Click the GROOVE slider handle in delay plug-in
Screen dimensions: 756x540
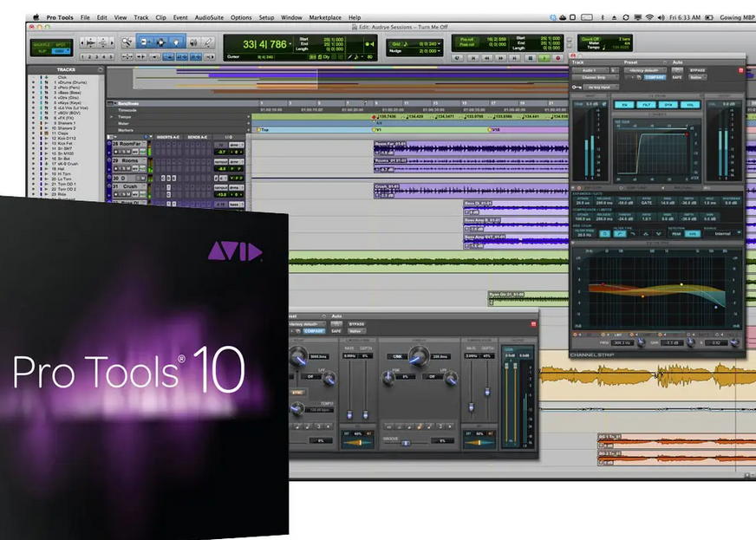406,443
